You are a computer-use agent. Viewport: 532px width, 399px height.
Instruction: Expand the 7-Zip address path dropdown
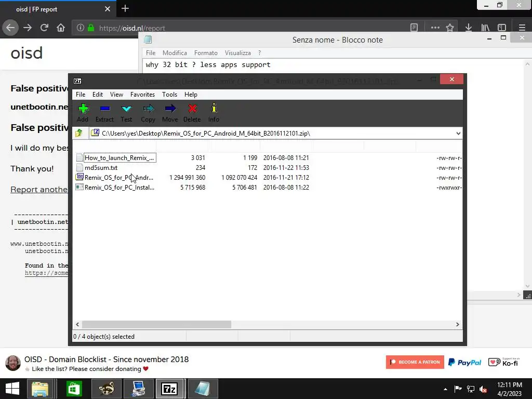coord(458,134)
